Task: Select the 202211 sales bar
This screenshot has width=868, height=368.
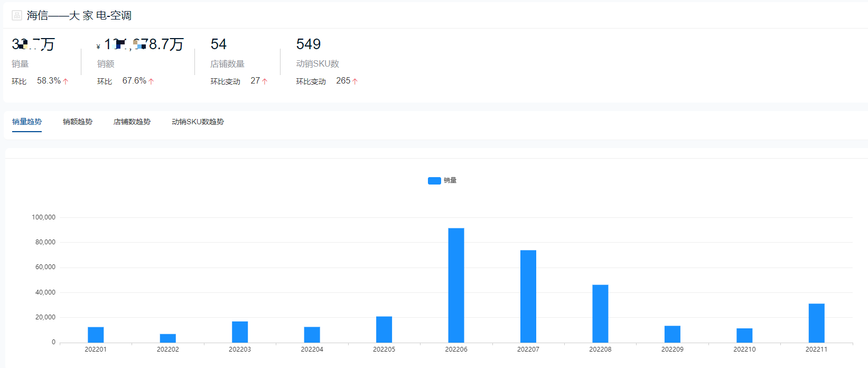Action: 817,323
